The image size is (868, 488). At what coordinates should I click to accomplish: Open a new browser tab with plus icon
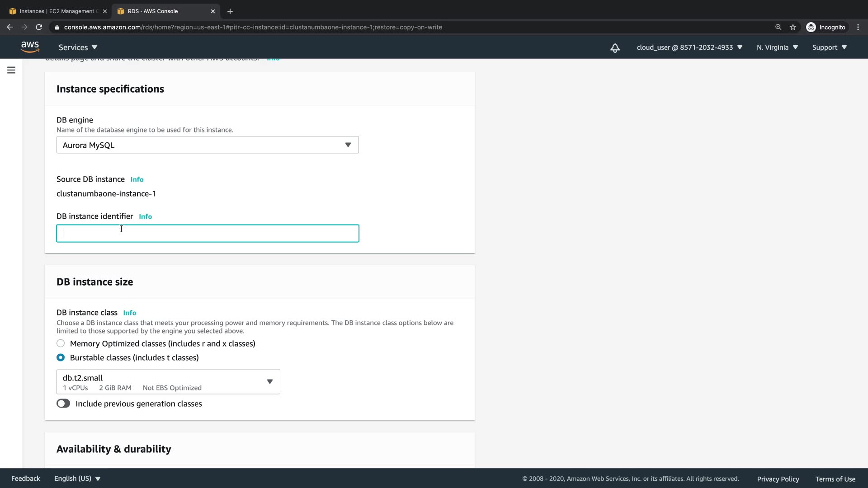pos(230,11)
